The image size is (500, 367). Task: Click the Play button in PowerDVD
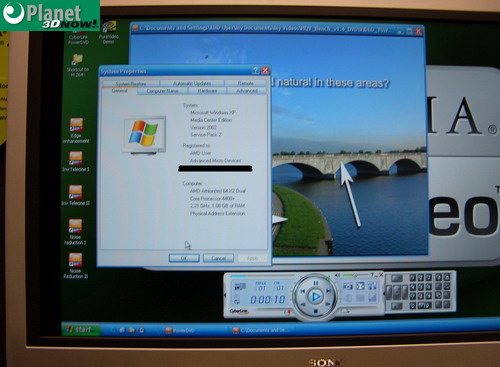point(315,296)
